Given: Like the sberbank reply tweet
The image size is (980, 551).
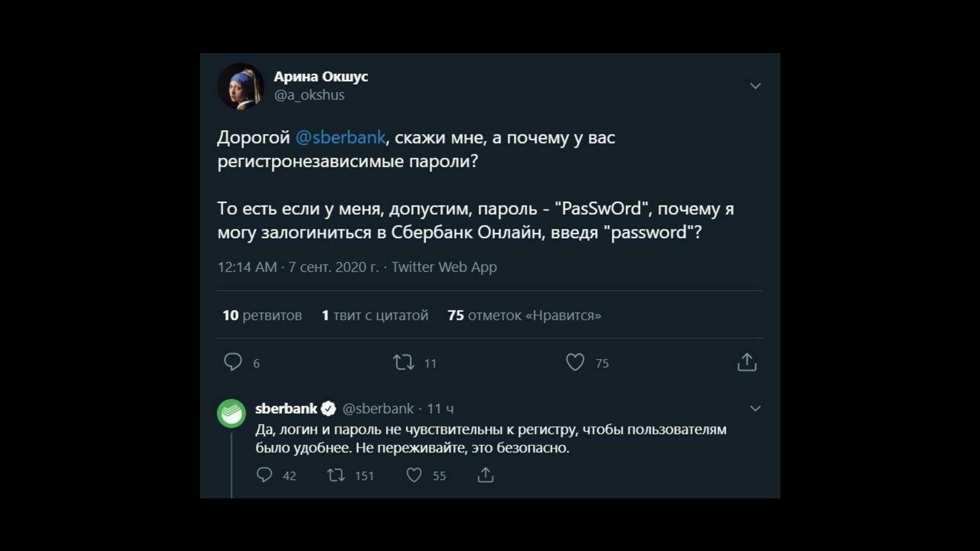Looking at the screenshot, I should tap(413, 475).
